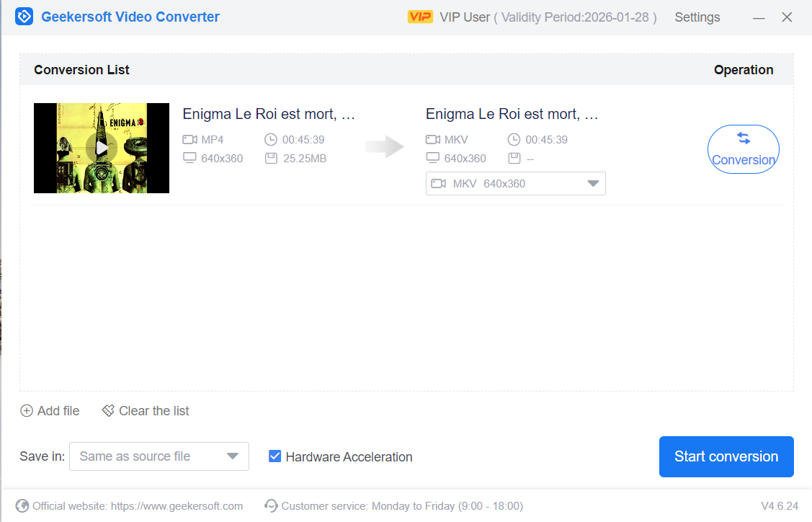Click the output resolution monitor icon

click(433, 158)
